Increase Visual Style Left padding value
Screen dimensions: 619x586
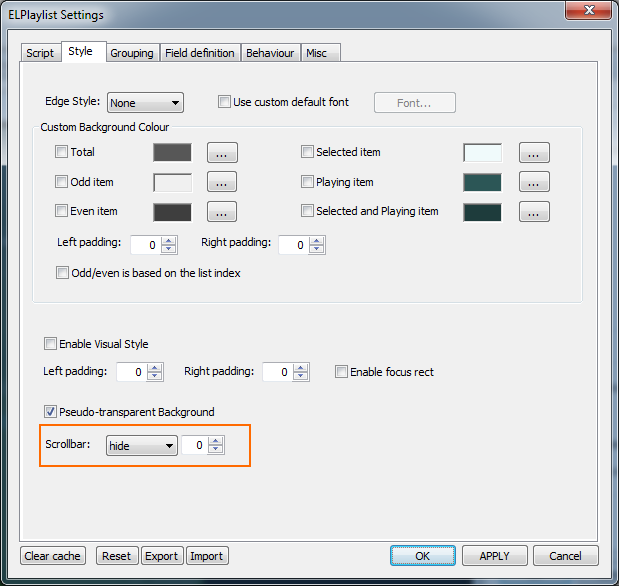click(x=154, y=368)
